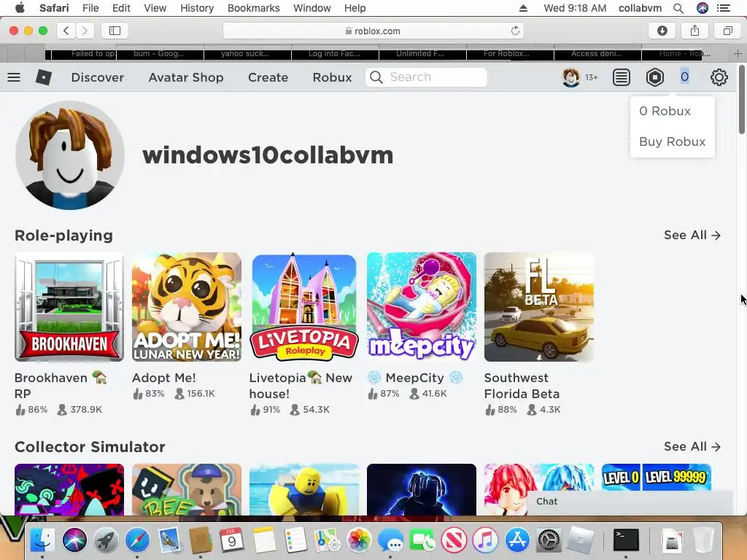Open Launchpad in the Dock
The height and width of the screenshot is (560, 747).
(x=107, y=540)
